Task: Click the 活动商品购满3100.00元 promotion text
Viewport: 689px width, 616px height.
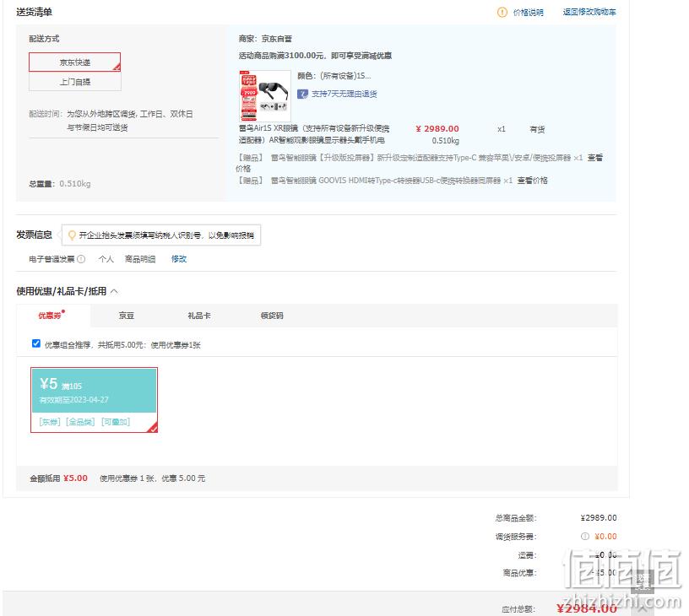Action: pyautogui.click(x=315, y=56)
